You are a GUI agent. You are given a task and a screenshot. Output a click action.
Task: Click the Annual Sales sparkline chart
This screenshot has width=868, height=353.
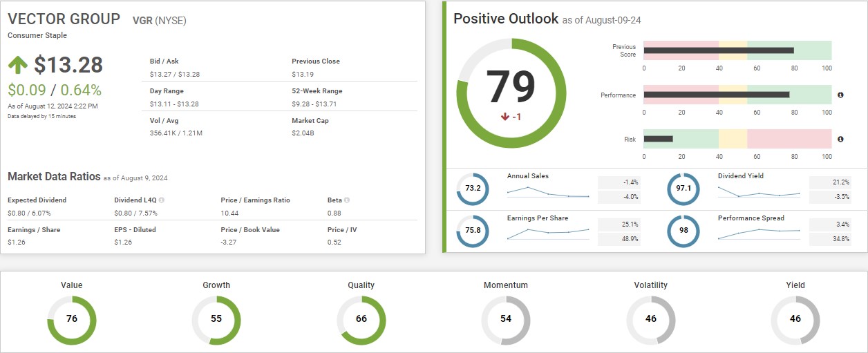pos(548,192)
